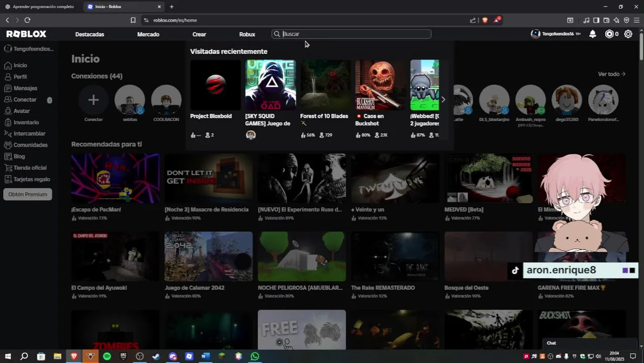Image resolution: width=644 pixels, height=363 pixels.
Task: Reload the page in browser
Action: coord(27,20)
